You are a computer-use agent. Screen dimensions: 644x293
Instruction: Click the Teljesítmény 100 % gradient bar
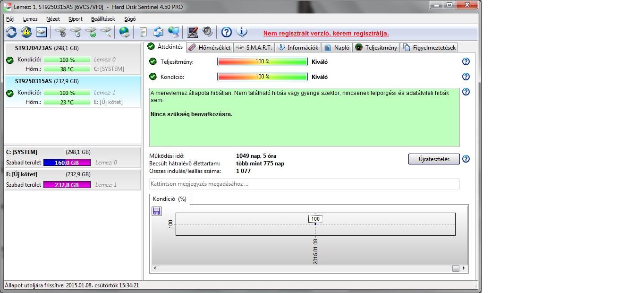pos(263,61)
